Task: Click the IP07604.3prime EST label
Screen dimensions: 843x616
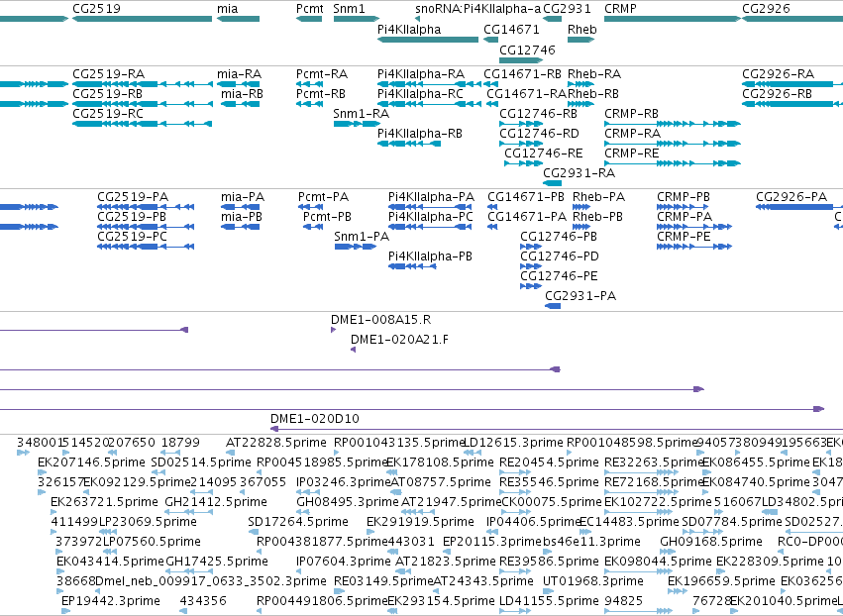Action: click(x=344, y=562)
